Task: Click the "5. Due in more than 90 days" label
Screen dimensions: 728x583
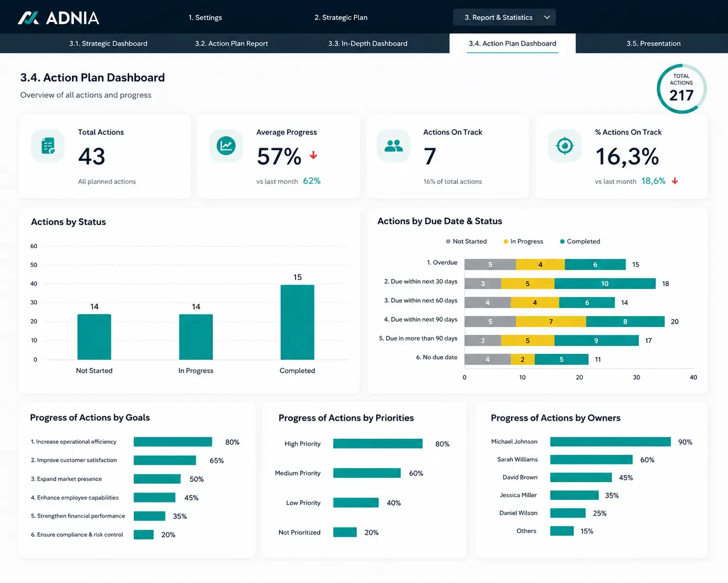Action: [x=418, y=338]
